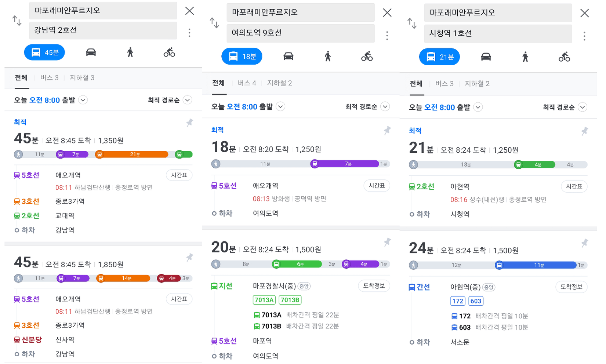Select bus badge 7013A
This screenshot has height=364, width=606.
[x=264, y=300]
